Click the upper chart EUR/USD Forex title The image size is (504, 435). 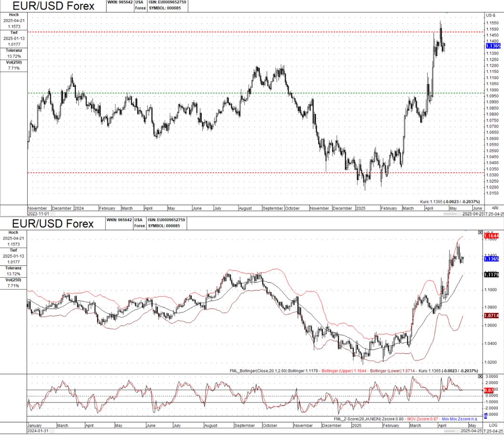[53, 6]
